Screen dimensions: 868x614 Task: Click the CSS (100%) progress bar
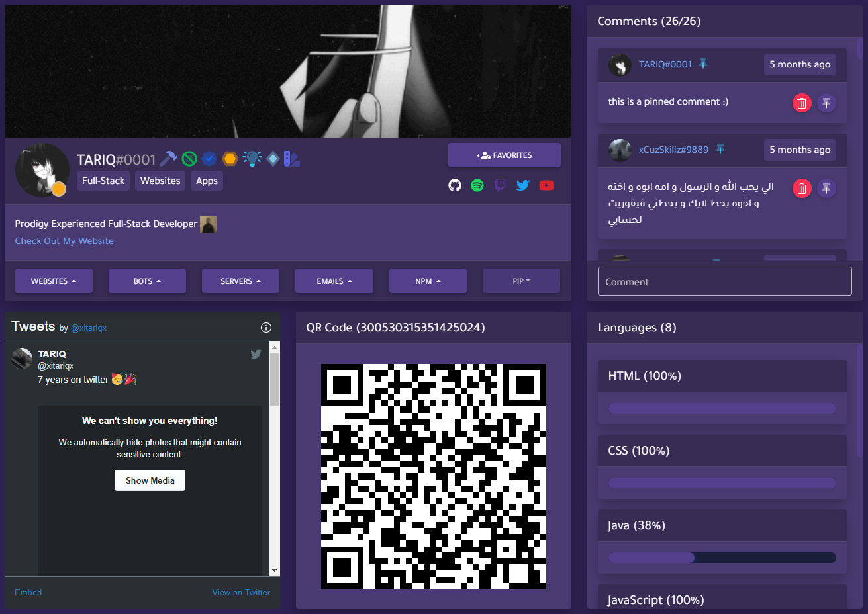point(722,483)
